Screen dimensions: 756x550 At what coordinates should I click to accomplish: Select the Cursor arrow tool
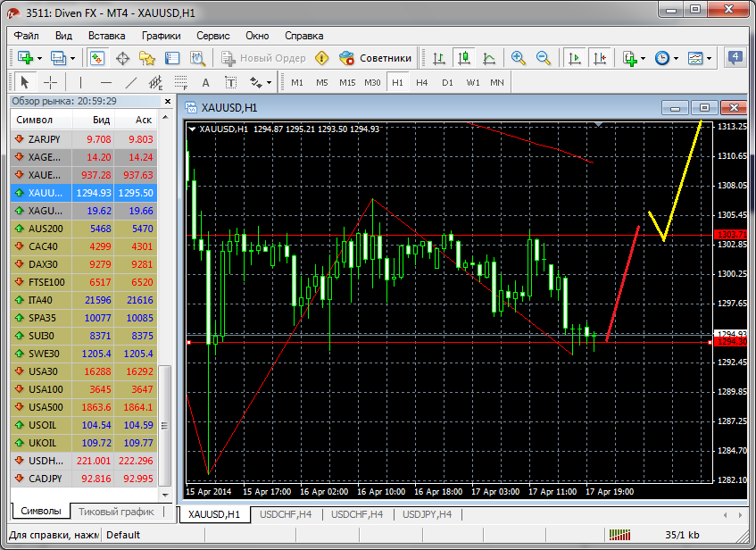coord(25,82)
